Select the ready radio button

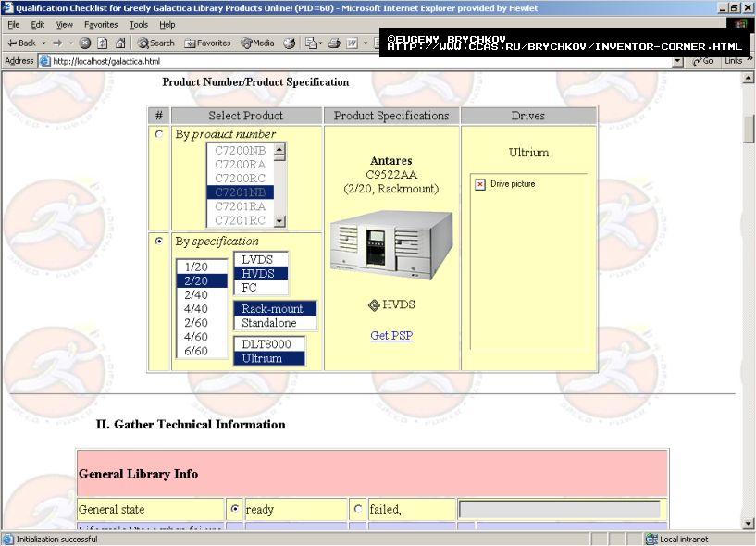click(x=235, y=509)
